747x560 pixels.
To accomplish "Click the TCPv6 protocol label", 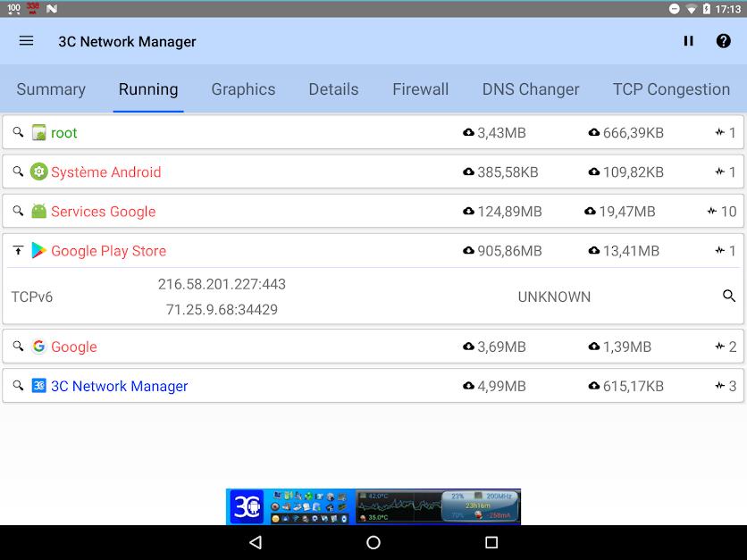I will click(x=32, y=297).
